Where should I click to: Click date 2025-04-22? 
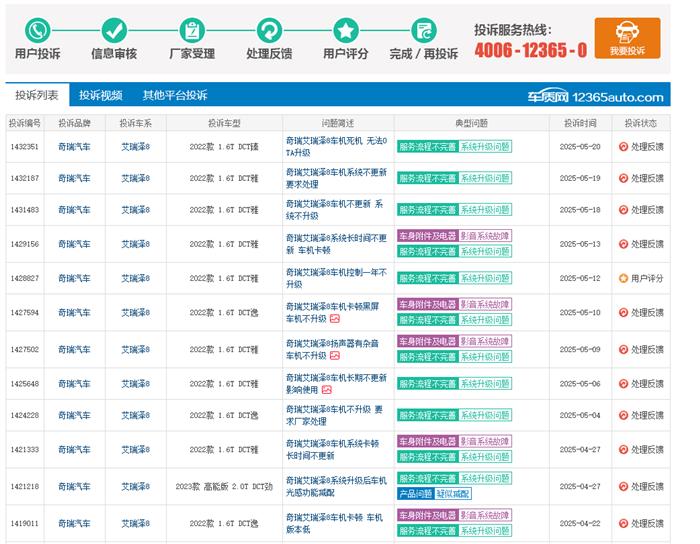coord(580,523)
